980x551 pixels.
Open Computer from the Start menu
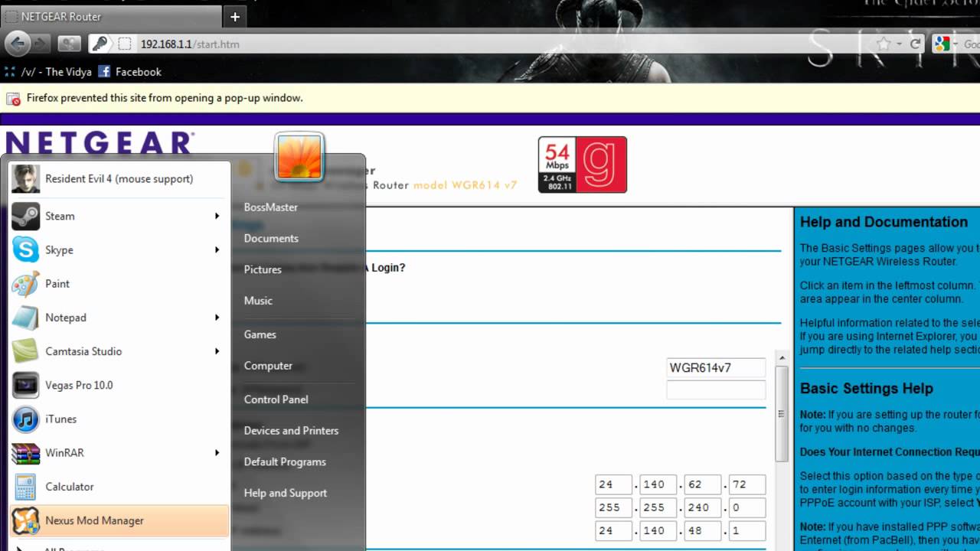(268, 366)
